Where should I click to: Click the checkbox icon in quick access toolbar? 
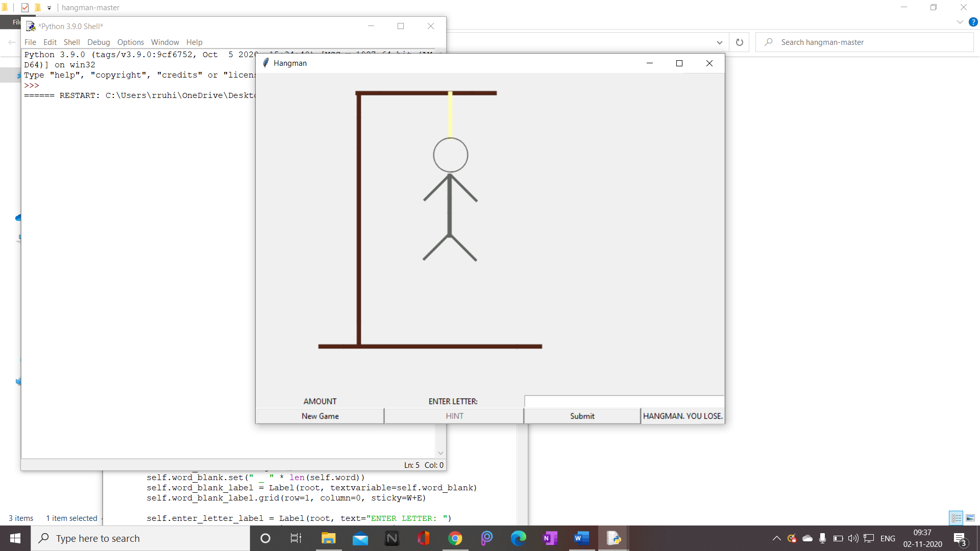25,8
